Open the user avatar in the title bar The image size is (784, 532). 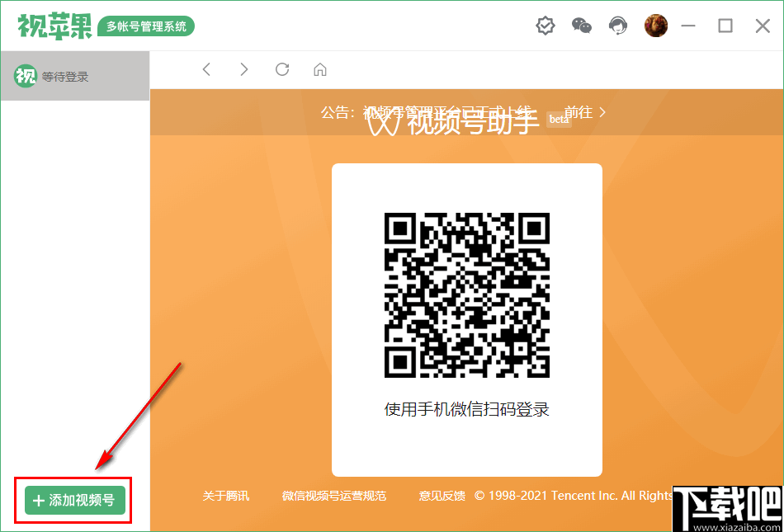pyautogui.click(x=655, y=26)
